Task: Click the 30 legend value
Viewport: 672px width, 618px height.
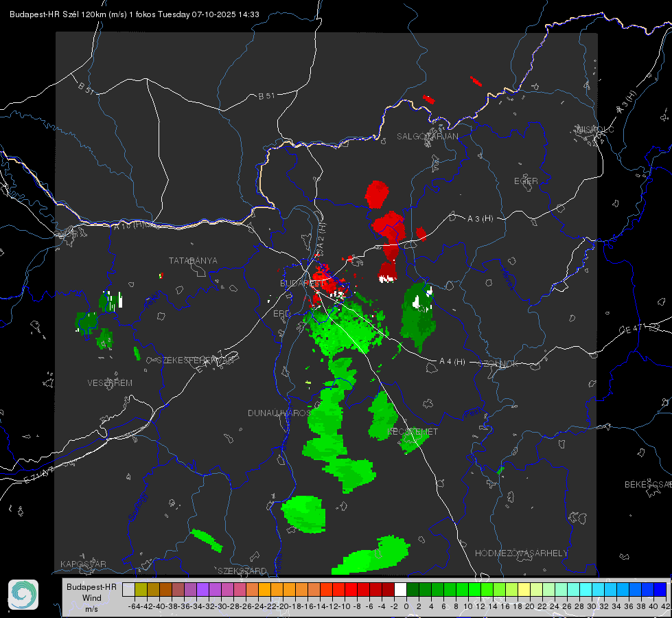Action: (592, 606)
